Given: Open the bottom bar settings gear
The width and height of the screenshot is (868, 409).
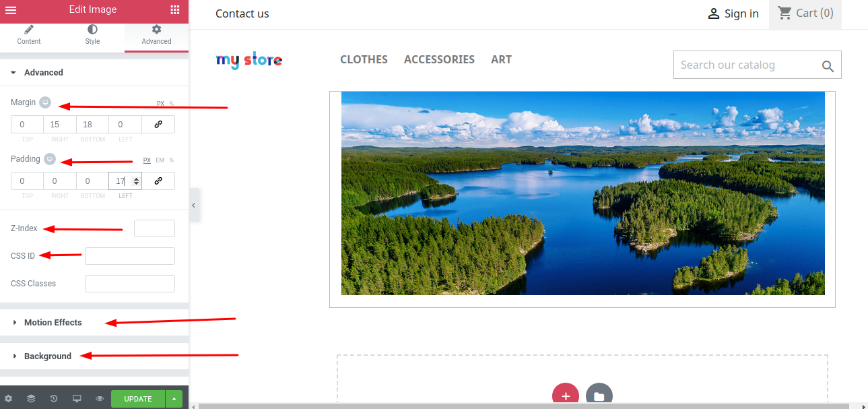Looking at the screenshot, I should click(x=8, y=399).
